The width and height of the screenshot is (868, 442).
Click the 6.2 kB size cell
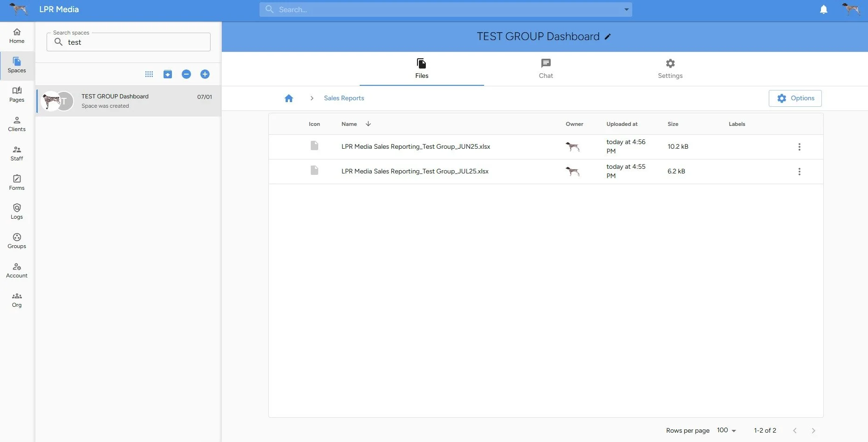coord(676,171)
